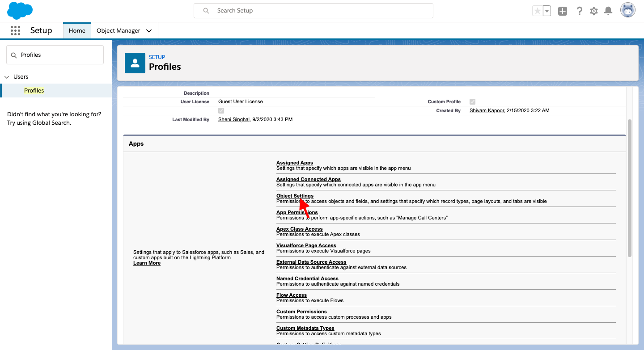This screenshot has height=350, width=644.
Task: Open the global actions plus icon
Action: (x=563, y=11)
